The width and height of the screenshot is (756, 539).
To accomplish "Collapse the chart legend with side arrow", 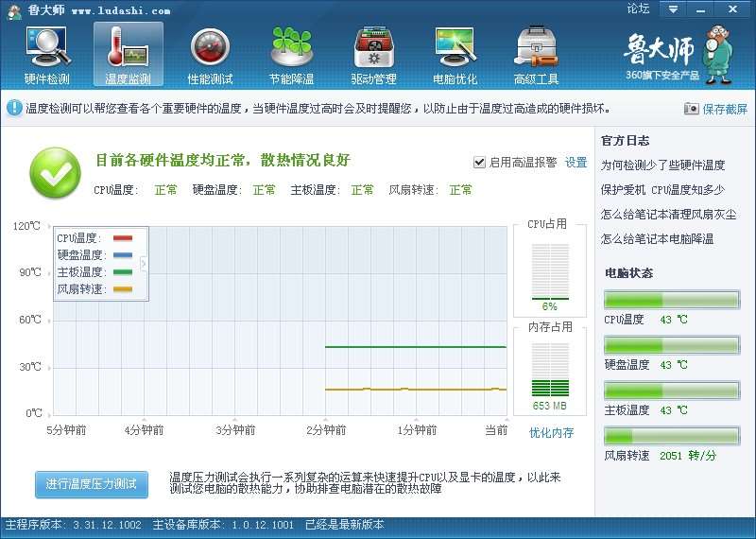I will coord(144,264).
